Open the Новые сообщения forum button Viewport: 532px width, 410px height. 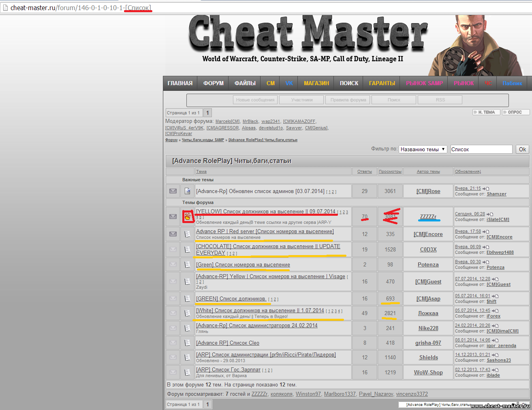coord(255,100)
